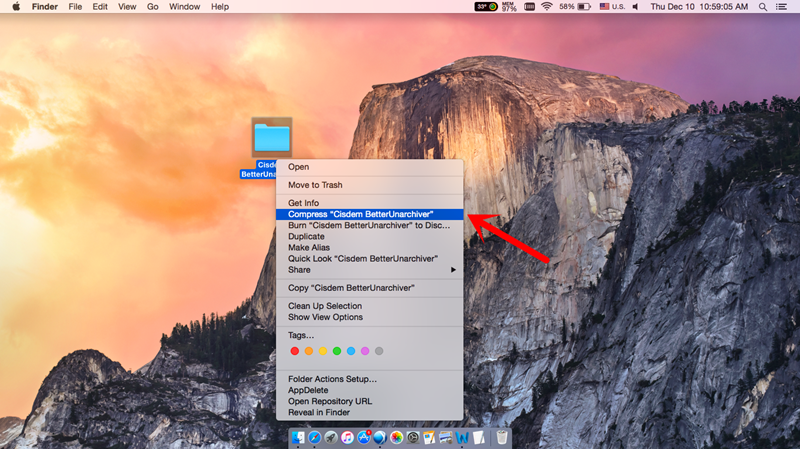Choose Copy "Cisdem BetterUnarchiver"

click(x=369, y=288)
